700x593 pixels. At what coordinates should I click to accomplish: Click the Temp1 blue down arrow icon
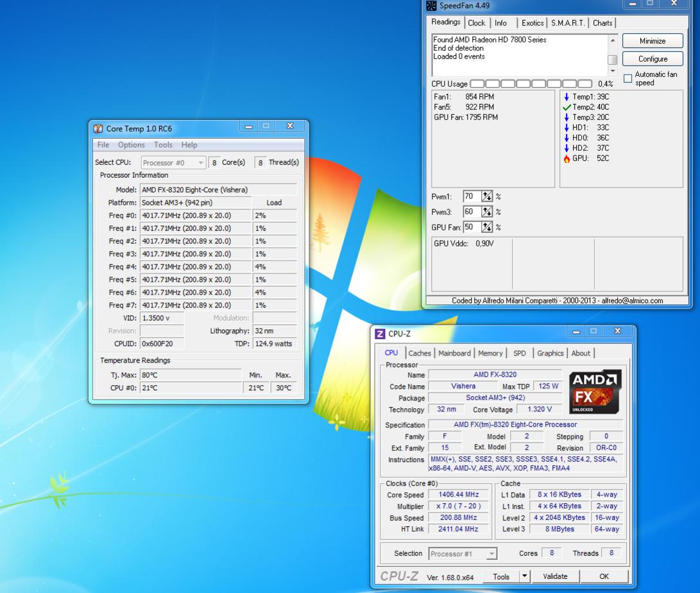pos(567,97)
